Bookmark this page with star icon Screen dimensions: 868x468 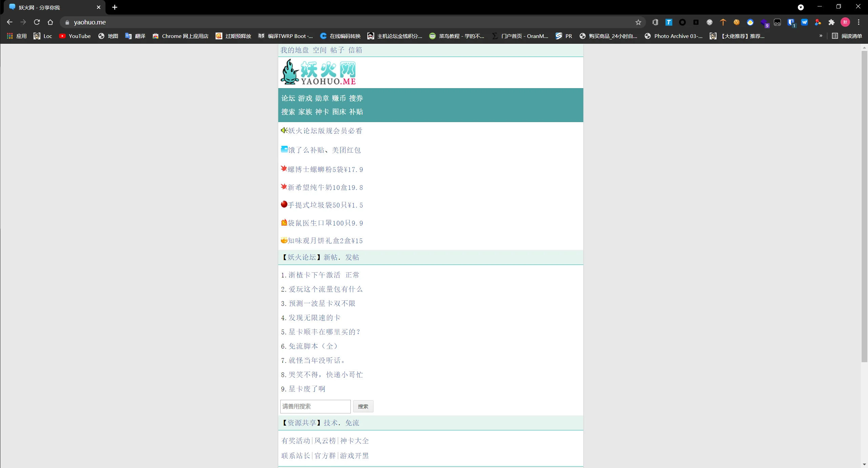[x=638, y=22]
